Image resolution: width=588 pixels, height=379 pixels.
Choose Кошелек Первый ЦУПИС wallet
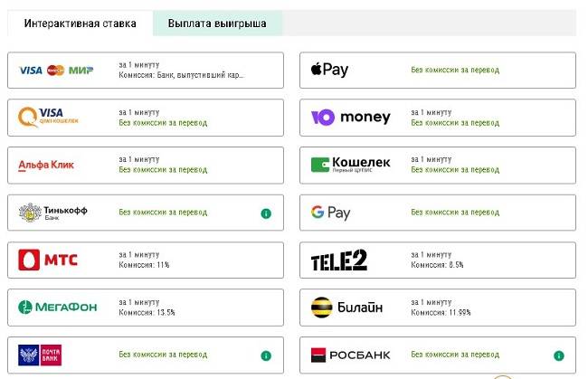coord(438,166)
